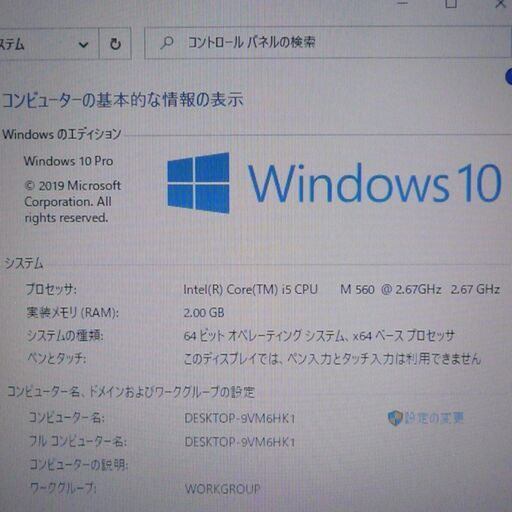Close the System window

point(500,4)
